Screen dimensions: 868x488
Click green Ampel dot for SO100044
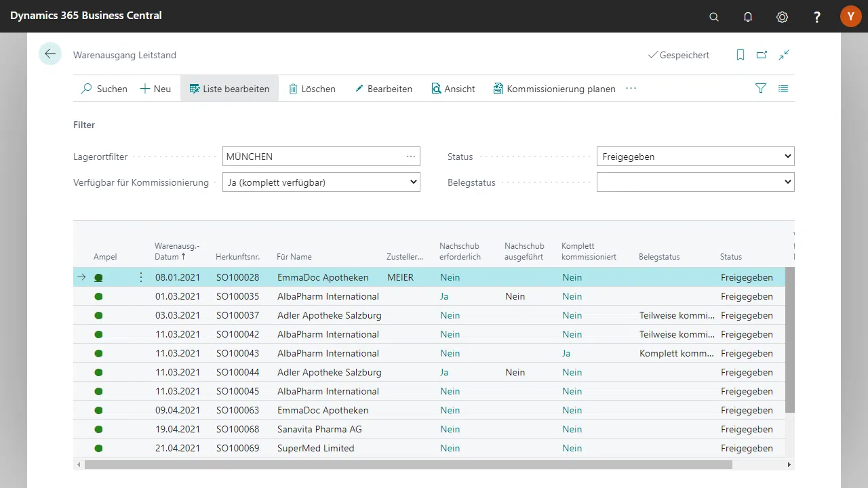click(98, 372)
